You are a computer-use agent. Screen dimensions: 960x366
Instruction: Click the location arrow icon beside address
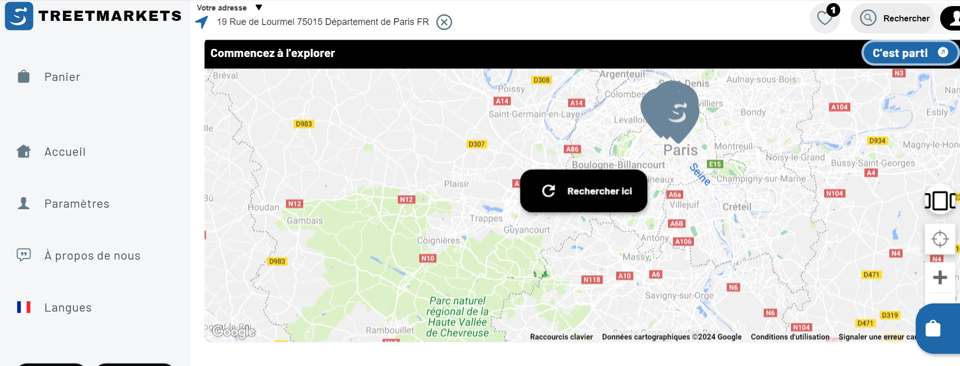coord(202,23)
